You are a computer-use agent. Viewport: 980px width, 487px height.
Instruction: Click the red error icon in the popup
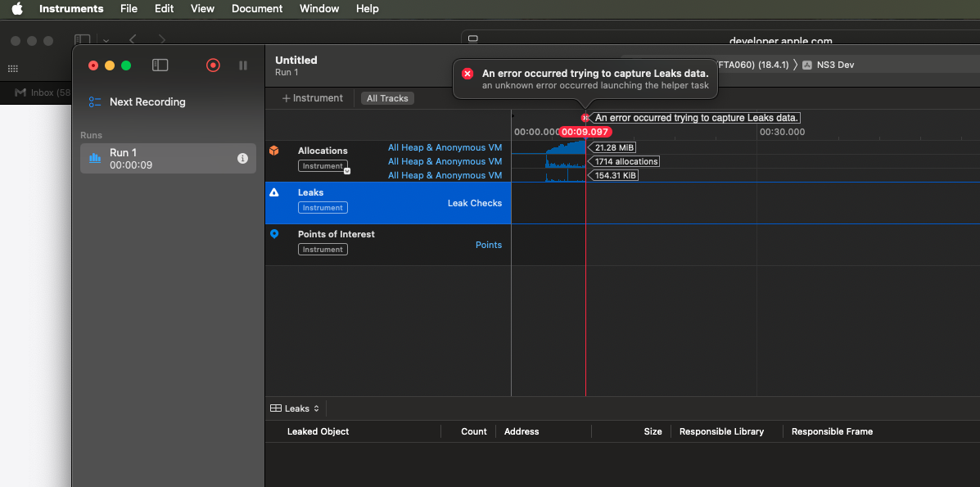coord(467,74)
